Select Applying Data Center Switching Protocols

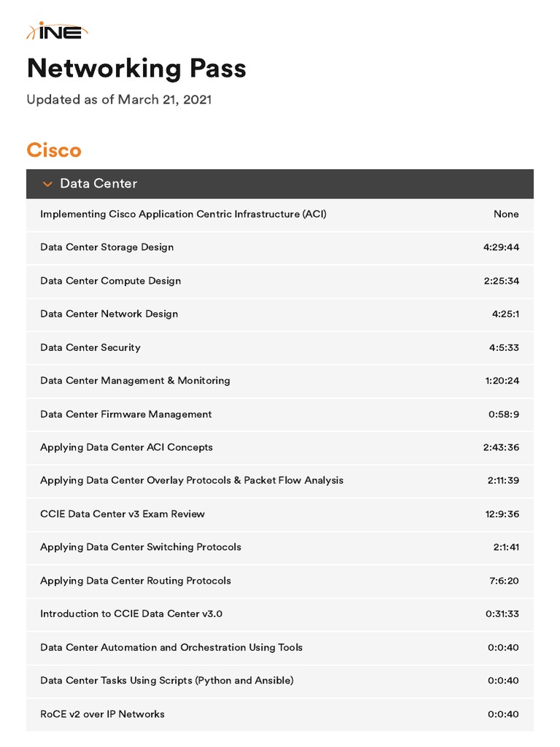[141, 547]
